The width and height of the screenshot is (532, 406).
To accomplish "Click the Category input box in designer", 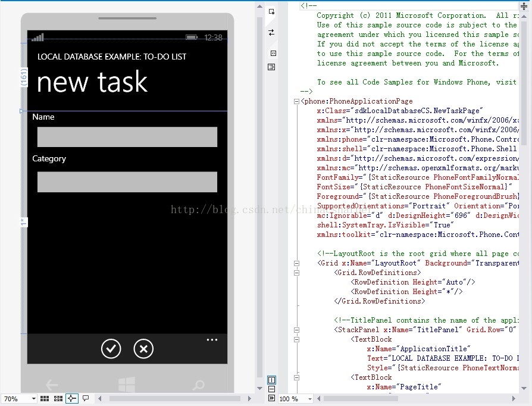I will [127, 182].
